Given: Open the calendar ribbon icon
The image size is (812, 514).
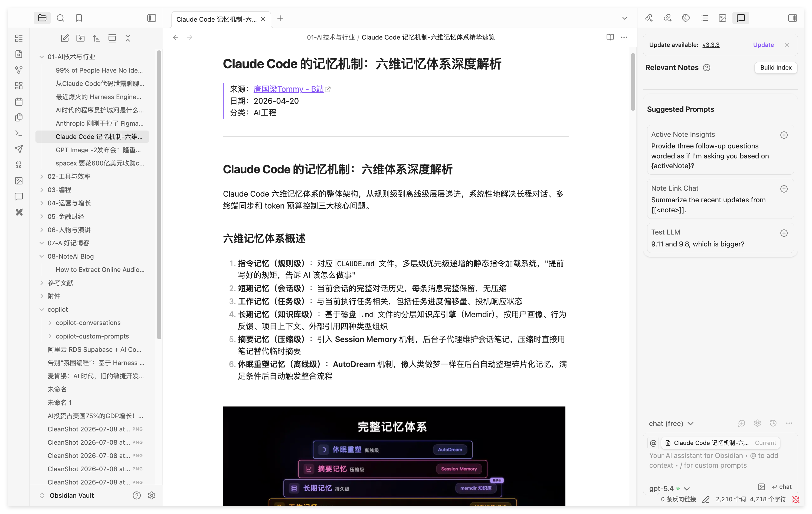Looking at the screenshot, I should 19,102.
